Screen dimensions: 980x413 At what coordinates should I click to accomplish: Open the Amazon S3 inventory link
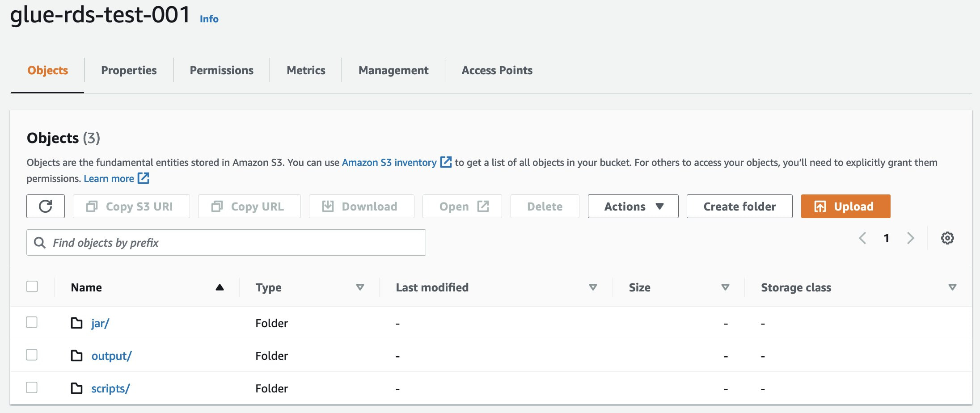click(389, 162)
